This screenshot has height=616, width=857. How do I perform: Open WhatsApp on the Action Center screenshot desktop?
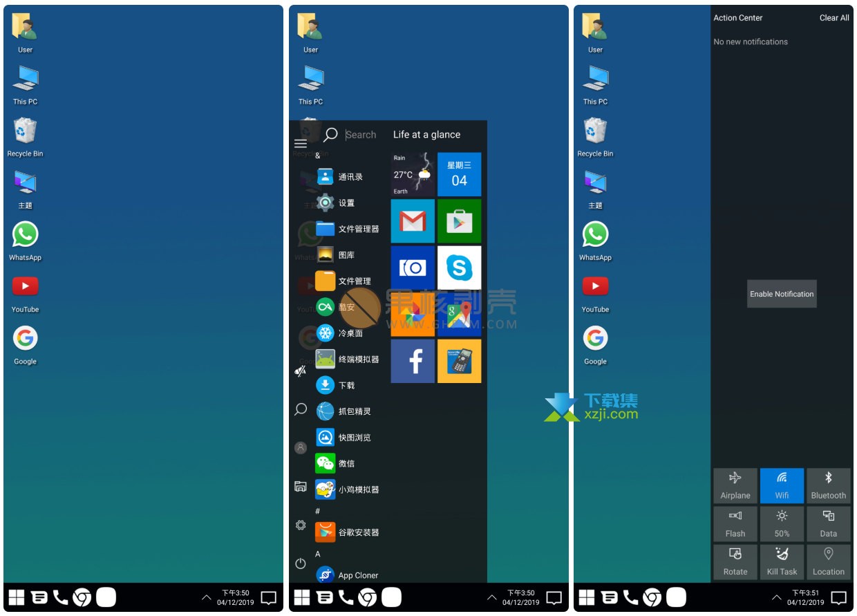coord(595,241)
